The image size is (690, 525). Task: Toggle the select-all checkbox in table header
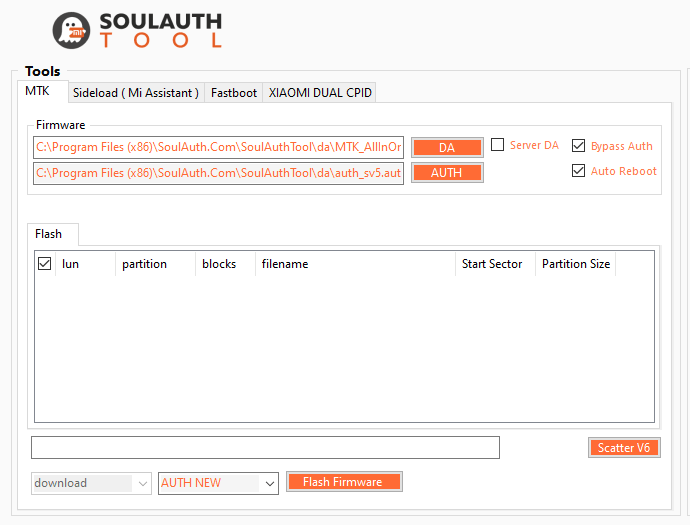coord(44,264)
